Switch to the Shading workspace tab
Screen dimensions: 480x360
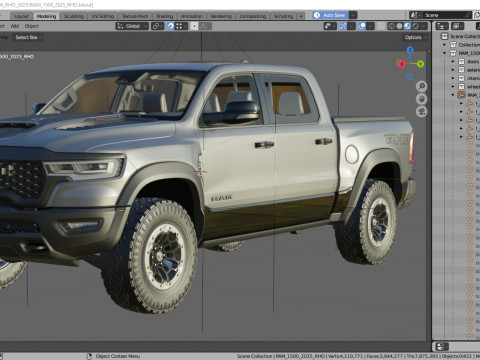point(165,16)
